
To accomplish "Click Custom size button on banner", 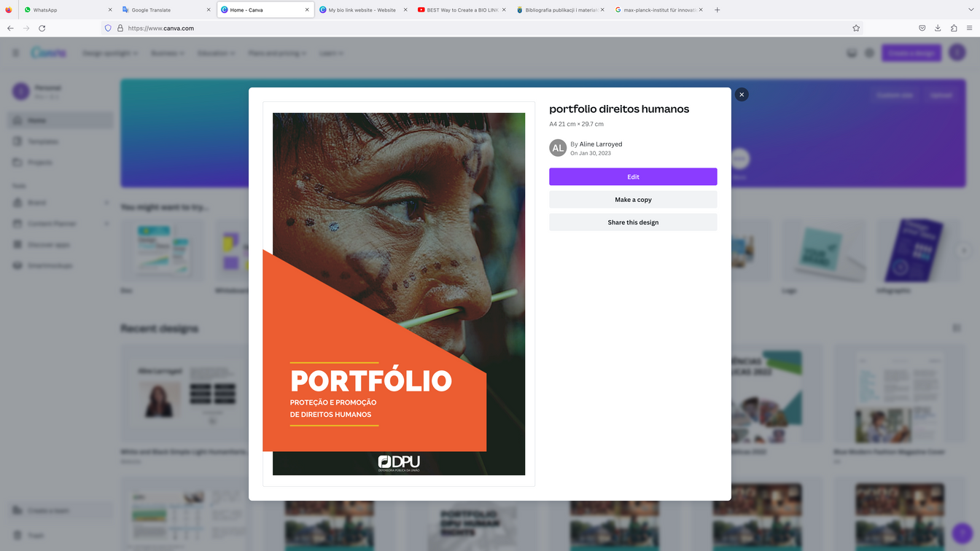I will click(895, 95).
